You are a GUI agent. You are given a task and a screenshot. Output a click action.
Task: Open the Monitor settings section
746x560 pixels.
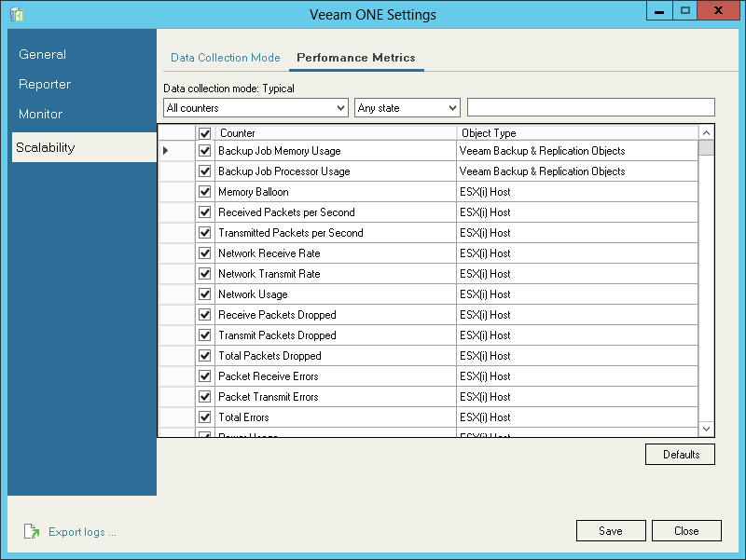click(40, 114)
